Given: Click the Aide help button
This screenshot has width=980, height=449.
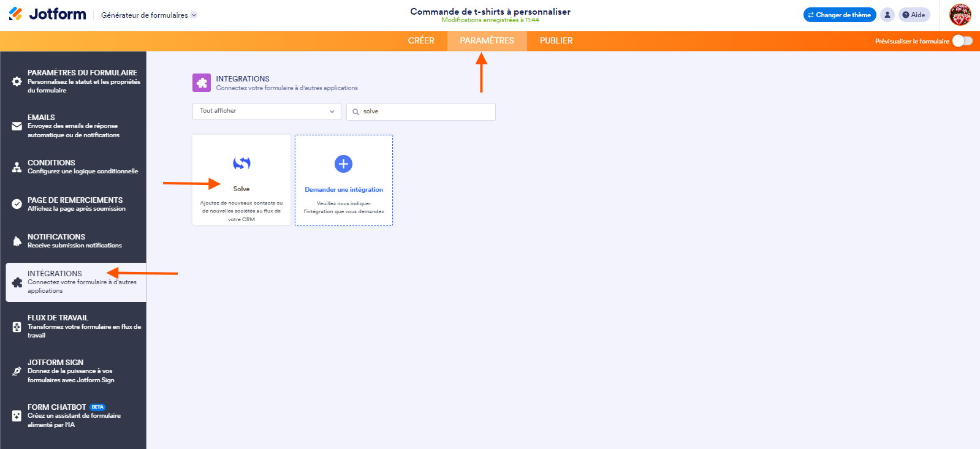Looking at the screenshot, I should point(914,15).
